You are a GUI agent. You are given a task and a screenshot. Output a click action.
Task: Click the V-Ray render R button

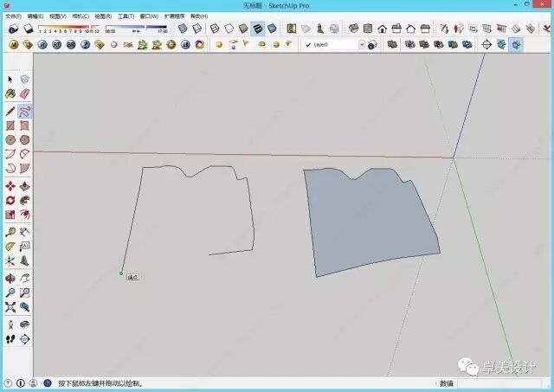[42, 44]
